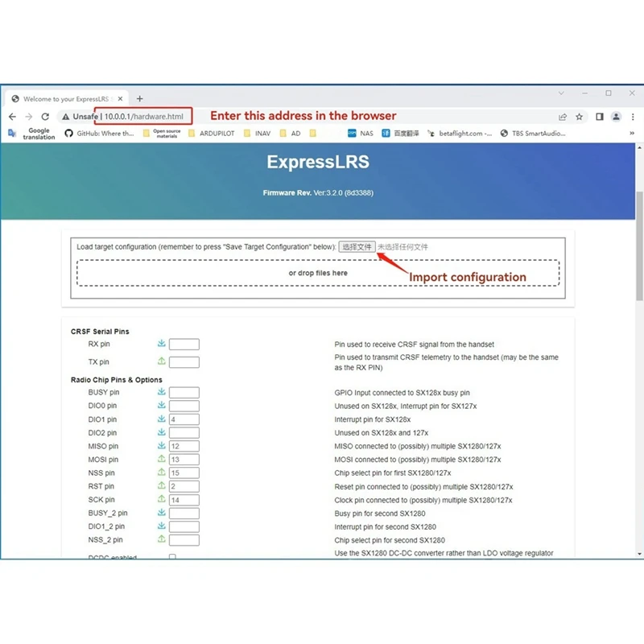Screen dimensions: 644x644
Task: Select the Welcome to your ExpressLRS tab
Action: [66, 99]
